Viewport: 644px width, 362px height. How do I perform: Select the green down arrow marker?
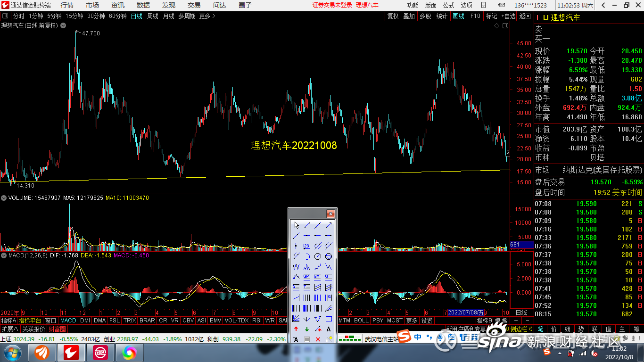pos(307,329)
